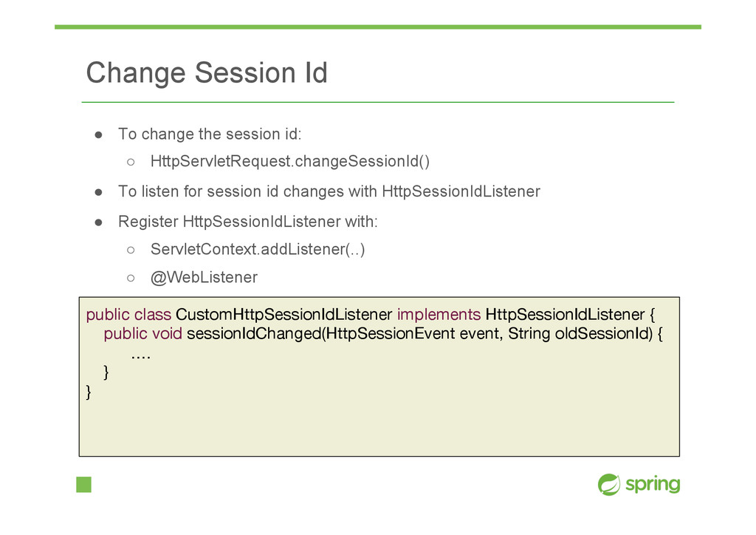Click the bullet before 'To listen for session id changes'

(98, 192)
